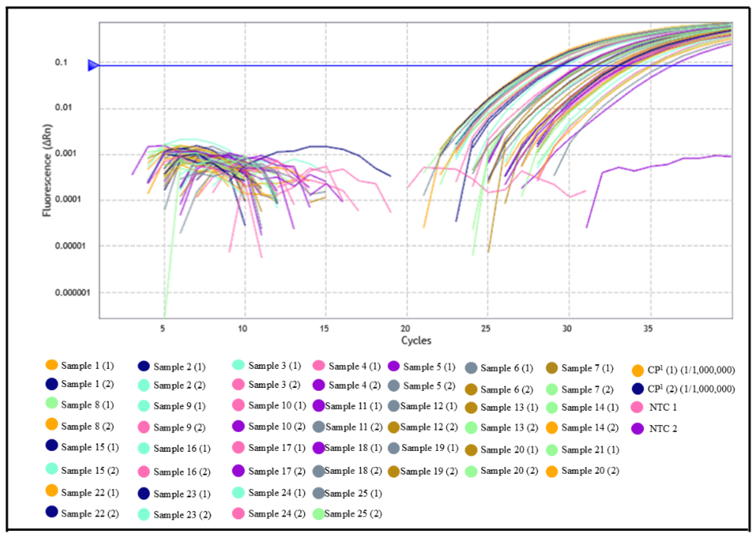The height and width of the screenshot is (537, 756).
Task: Select the Sample 3 (1) legend entry
Action: pos(274,366)
